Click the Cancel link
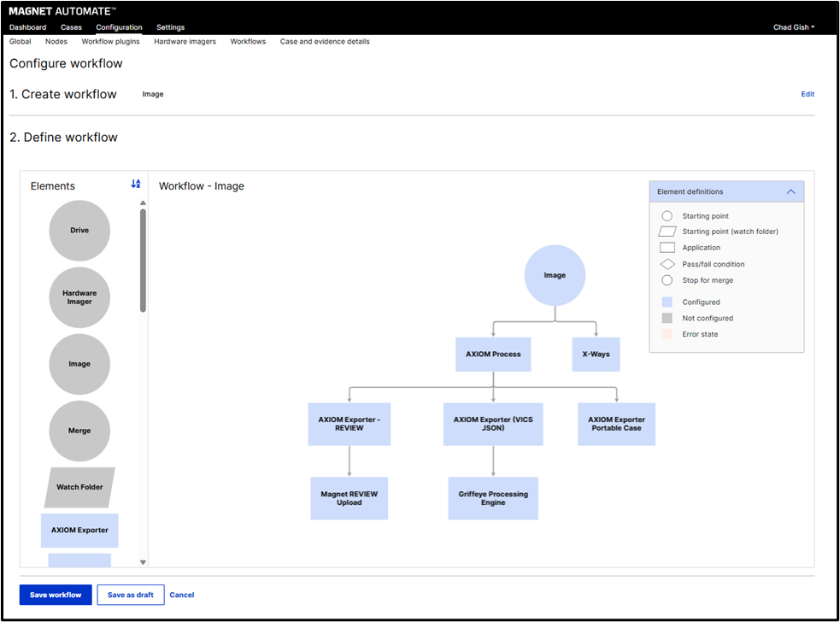 [182, 595]
